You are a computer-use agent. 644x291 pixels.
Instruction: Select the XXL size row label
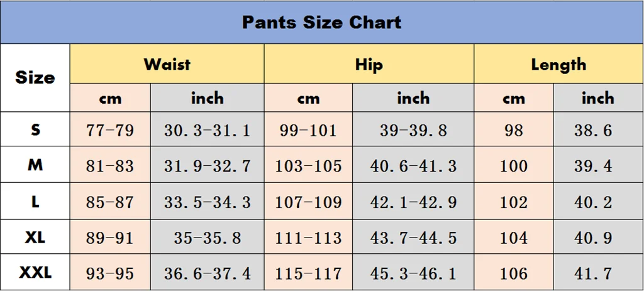[x=35, y=273]
